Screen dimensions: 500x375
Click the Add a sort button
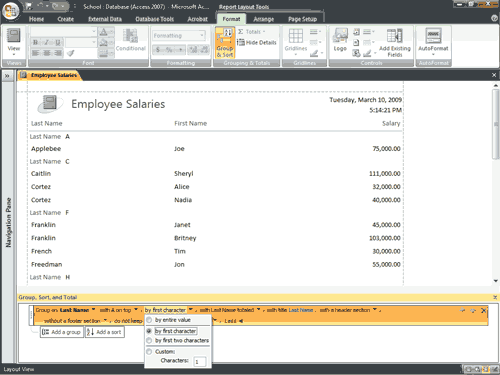click(105, 332)
